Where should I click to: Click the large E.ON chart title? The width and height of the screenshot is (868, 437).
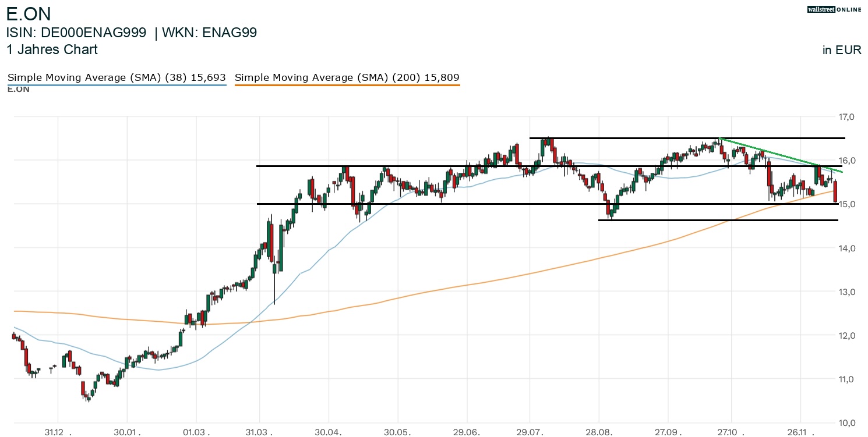(x=29, y=13)
